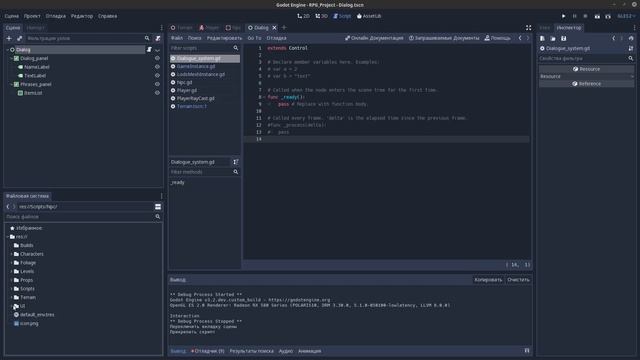Image resolution: width=640 pixels, height=360 pixels.
Task: Click search icon in Inspector property filter
Action: [x=631, y=59]
